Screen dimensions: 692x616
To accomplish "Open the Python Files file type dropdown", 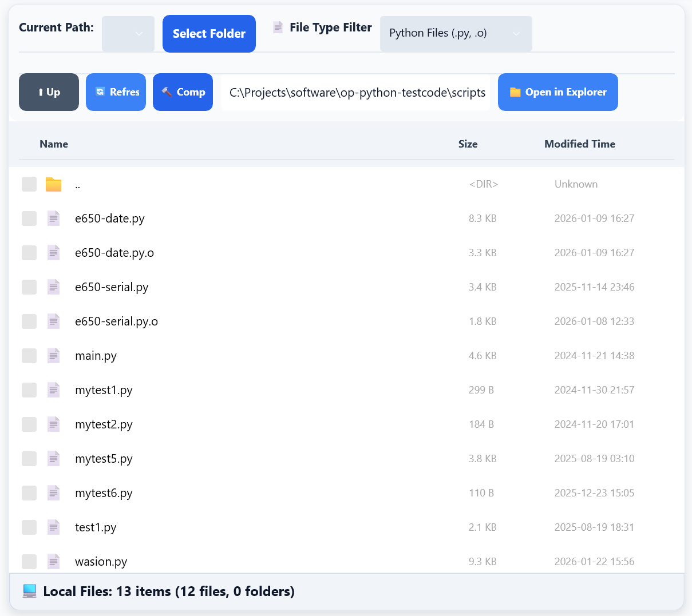I will click(x=456, y=33).
